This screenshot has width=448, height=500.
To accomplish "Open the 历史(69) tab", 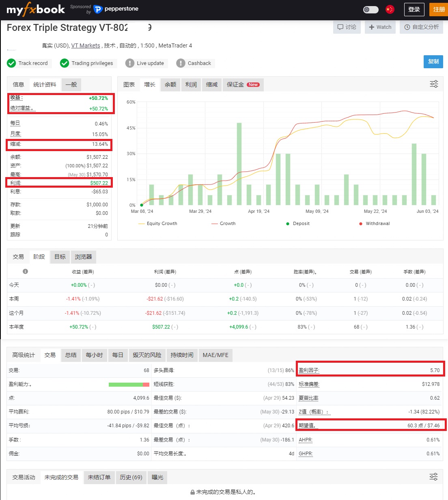I will coord(131,477).
